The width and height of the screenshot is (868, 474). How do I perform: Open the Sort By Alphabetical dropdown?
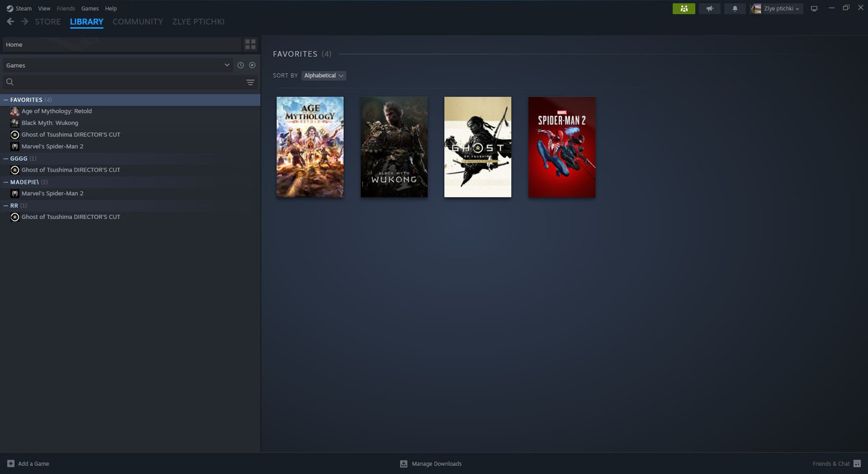point(323,75)
